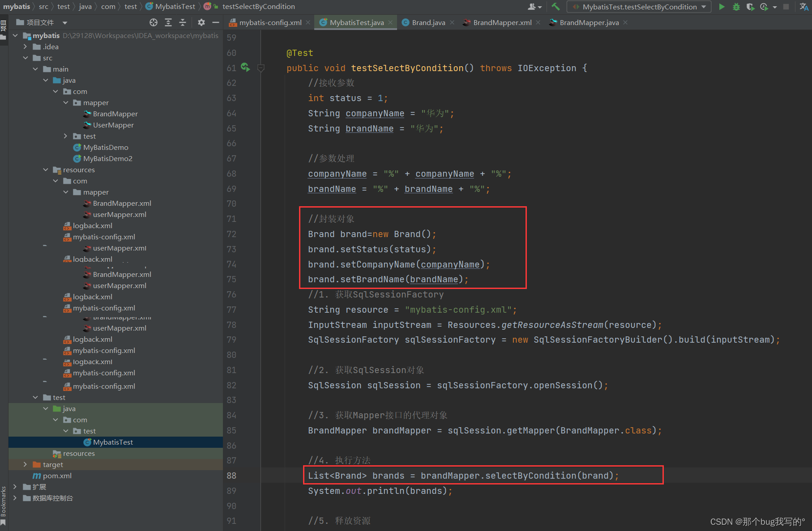
Task: Close the MybatisTest.java tab
Action: pos(390,22)
